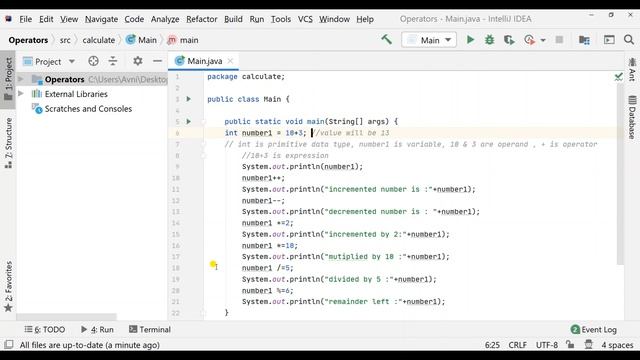Screen dimensions: 640x360
Task: Expand the Operators project node
Action: click(x=21, y=79)
